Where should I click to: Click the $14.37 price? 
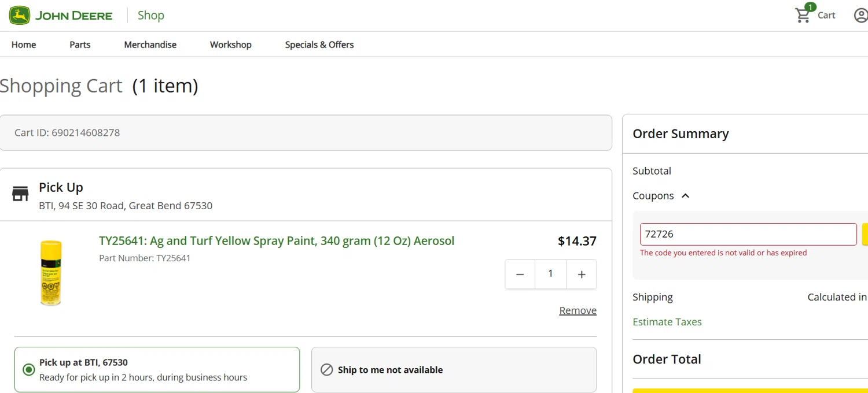(x=577, y=241)
